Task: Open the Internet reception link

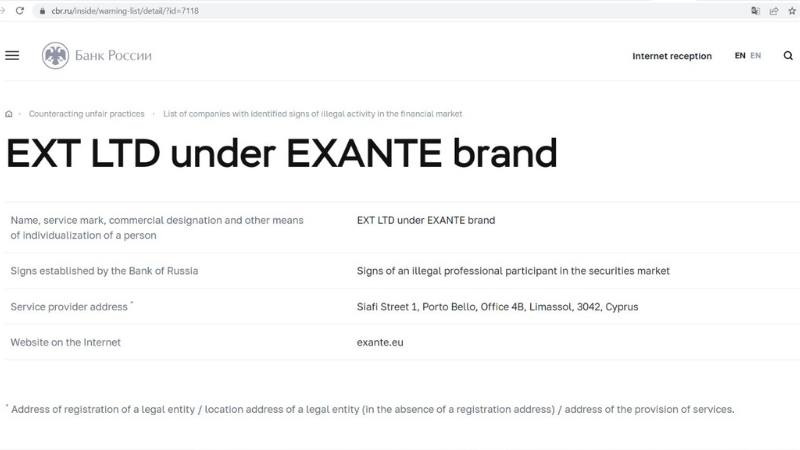Action: point(672,56)
